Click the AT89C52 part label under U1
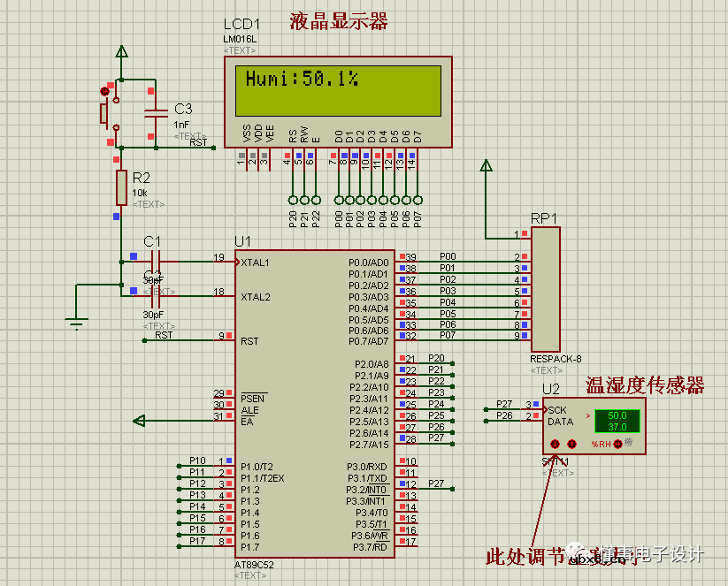 pyautogui.click(x=254, y=564)
